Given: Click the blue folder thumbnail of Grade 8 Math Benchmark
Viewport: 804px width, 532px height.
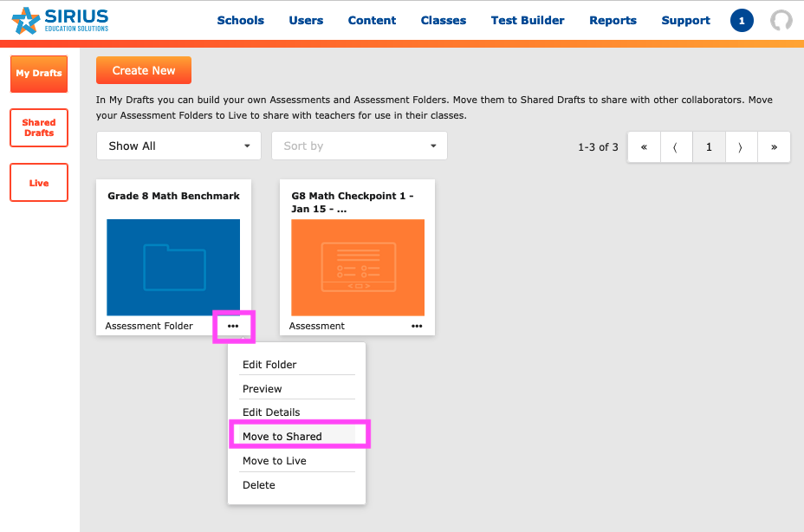Looking at the screenshot, I should click(x=173, y=267).
